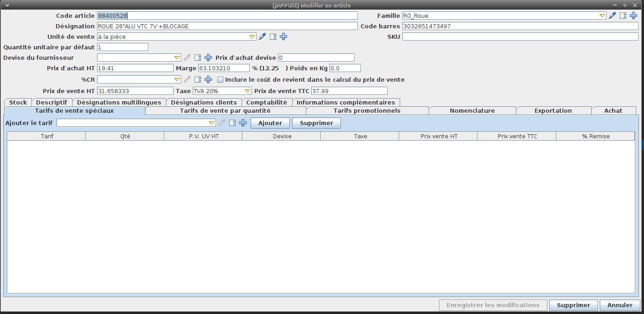Click the list icon beside Devise du fournisseur
The width and height of the screenshot is (644, 314).
pyautogui.click(x=198, y=58)
